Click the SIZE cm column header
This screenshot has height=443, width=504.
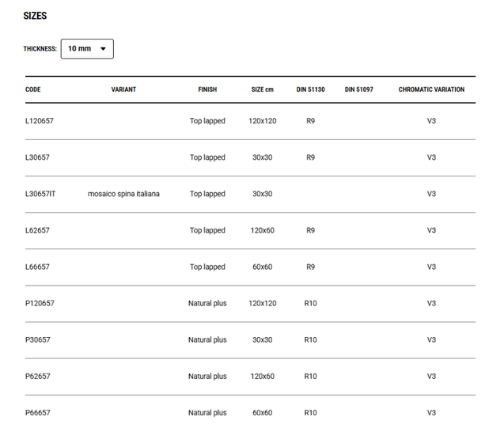tap(262, 89)
